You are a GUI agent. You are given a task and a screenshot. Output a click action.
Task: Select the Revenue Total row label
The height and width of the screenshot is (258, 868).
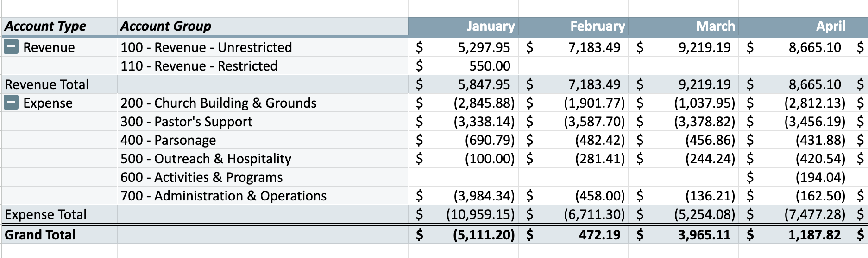coord(47,84)
